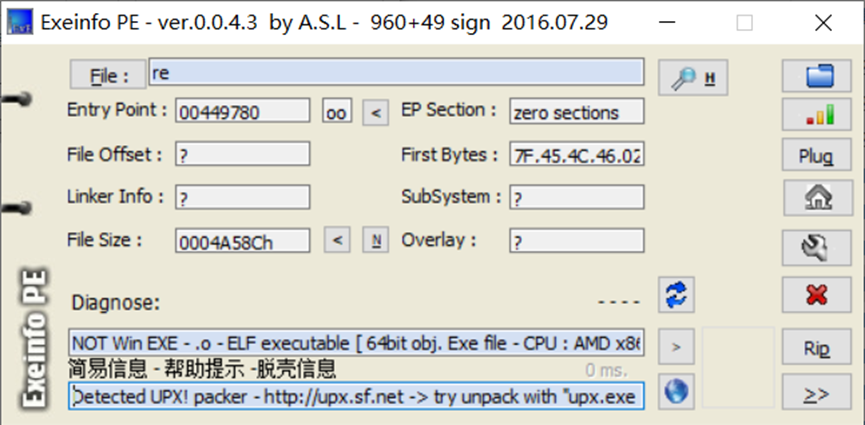
Task: Click the bar chart statistics icon
Action: tap(817, 116)
